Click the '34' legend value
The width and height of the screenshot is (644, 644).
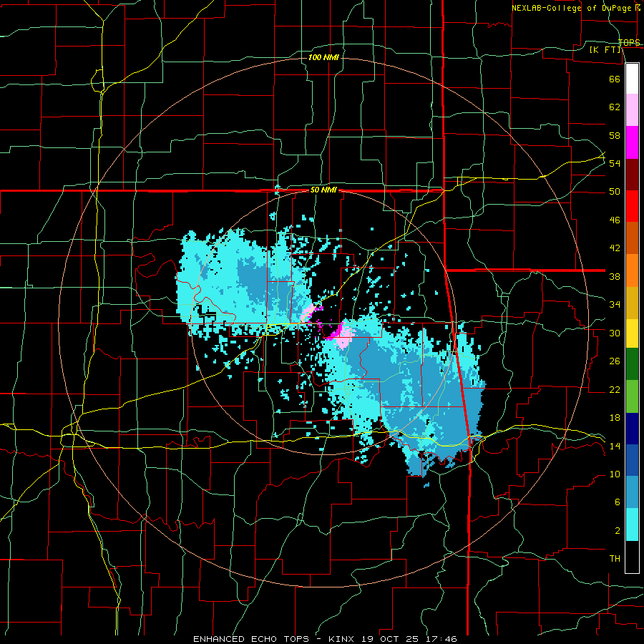615,305
